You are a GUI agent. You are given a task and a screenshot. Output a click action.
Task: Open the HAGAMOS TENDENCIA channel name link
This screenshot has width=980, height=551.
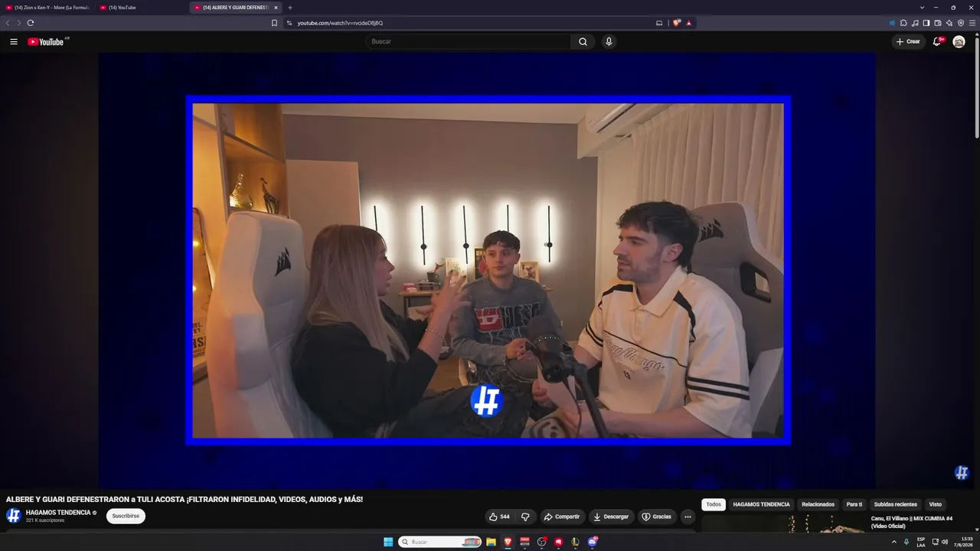58,512
